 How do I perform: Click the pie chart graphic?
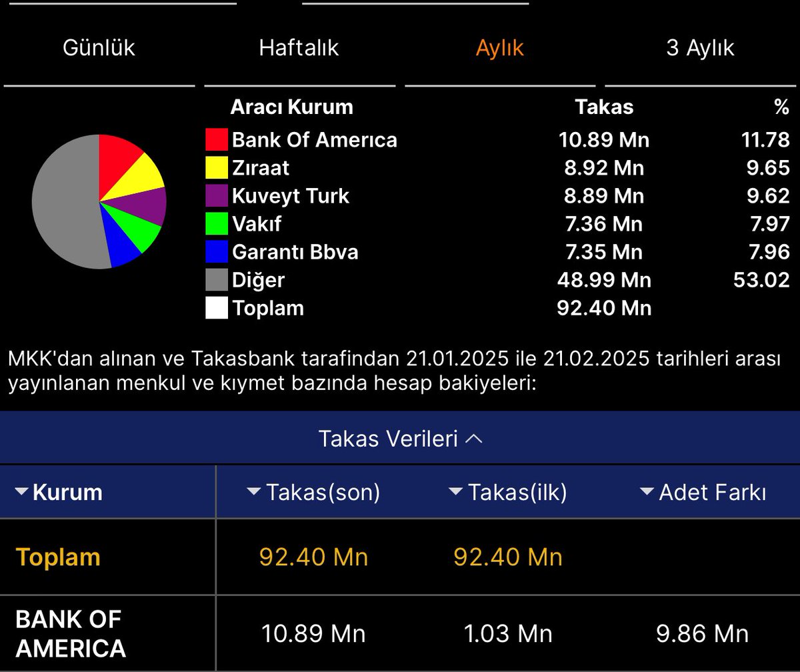99,201
